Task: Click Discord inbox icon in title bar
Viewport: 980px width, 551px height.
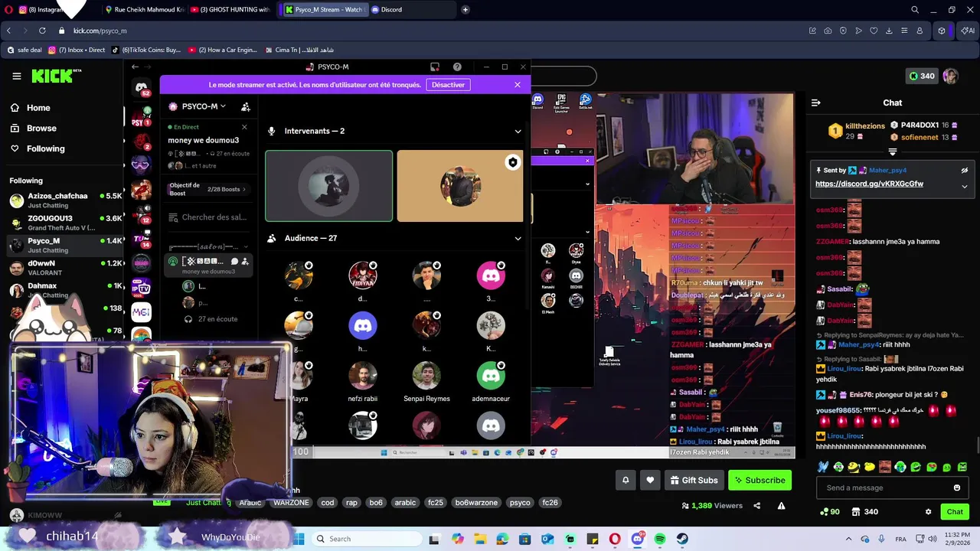Action: click(x=435, y=67)
